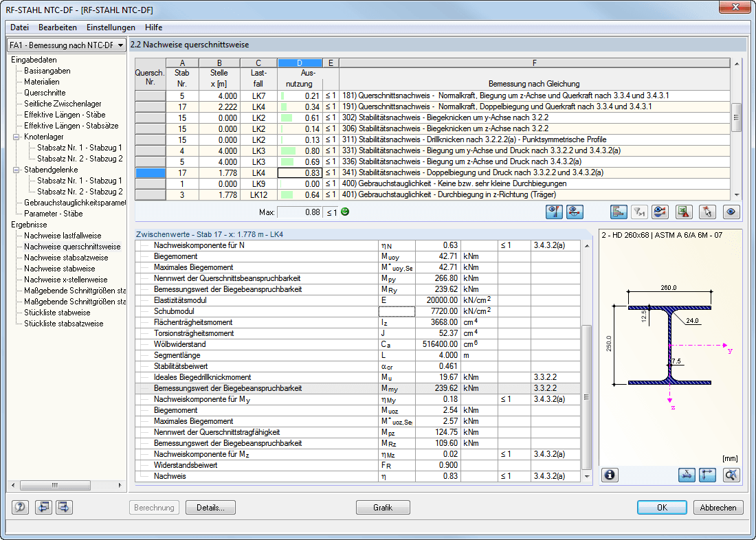This screenshot has width=756, height=540.
Task: Toggle colored utilization bars display
Action: (619, 212)
